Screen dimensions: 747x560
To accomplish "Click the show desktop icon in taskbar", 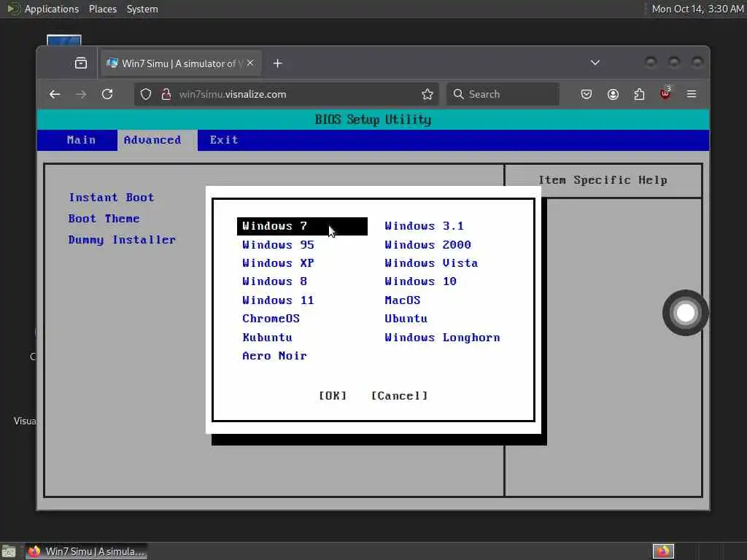I will 8,552.
